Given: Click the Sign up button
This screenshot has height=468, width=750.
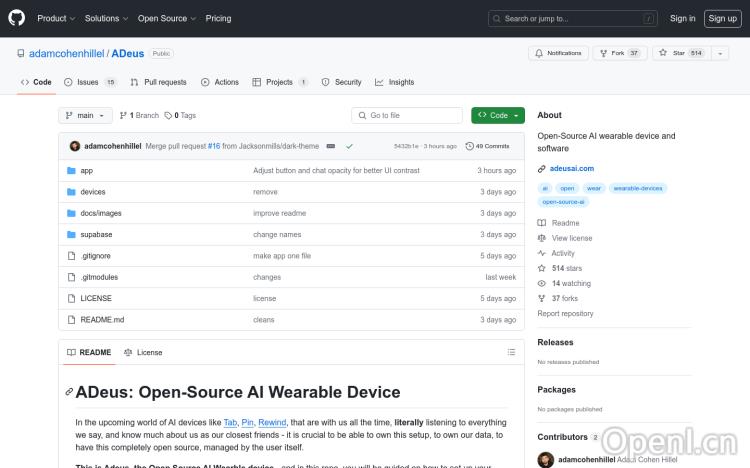Looking at the screenshot, I should pyautogui.click(x=722, y=18).
